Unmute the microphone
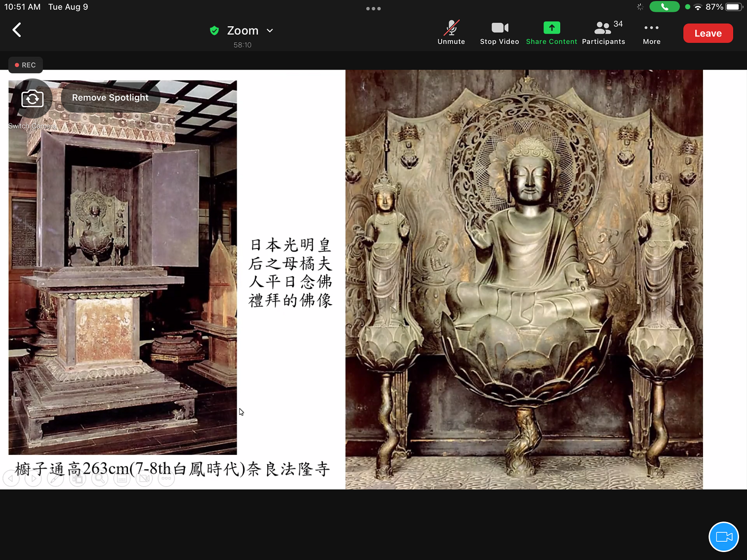This screenshot has height=560, width=747. point(451,33)
